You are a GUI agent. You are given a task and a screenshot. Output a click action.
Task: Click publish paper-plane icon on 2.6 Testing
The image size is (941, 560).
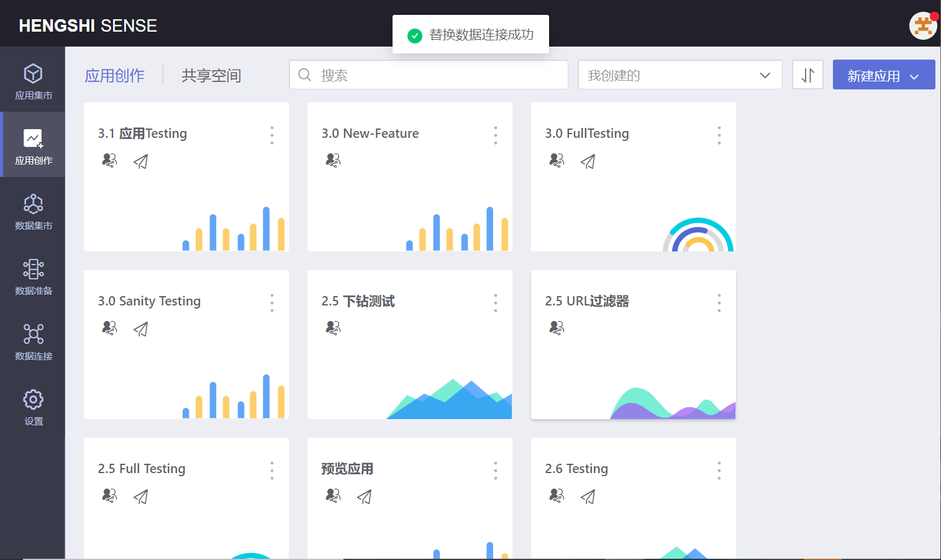[588, 497]
